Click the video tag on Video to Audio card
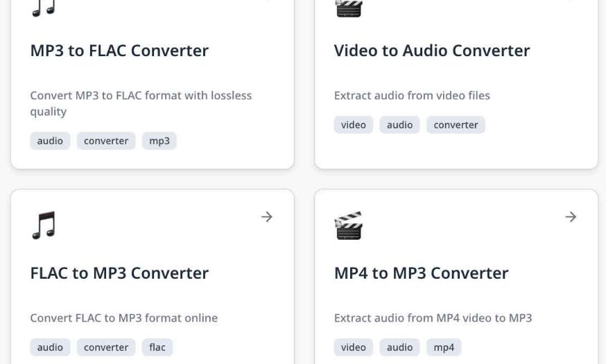 354,125
